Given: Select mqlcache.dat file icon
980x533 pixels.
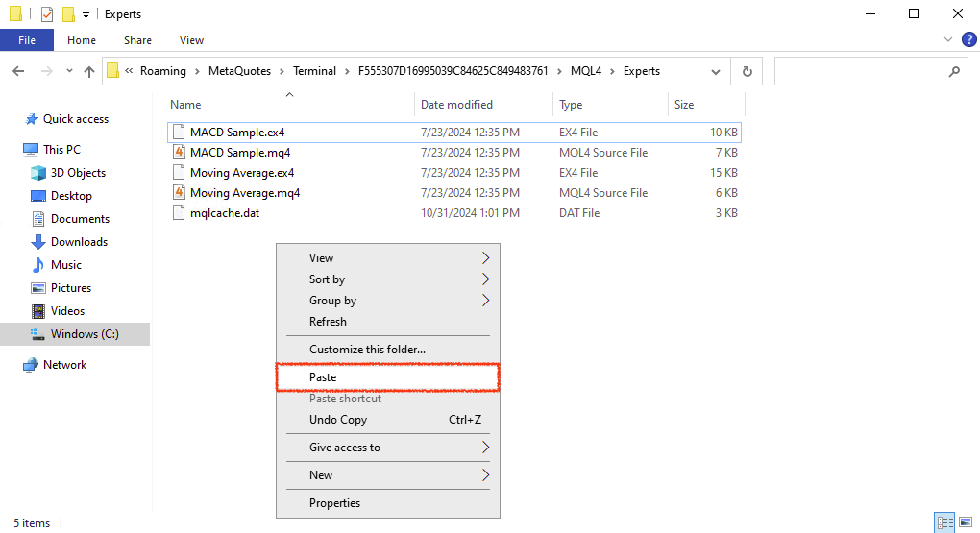Looking at the screenshot, I should 179,212.
